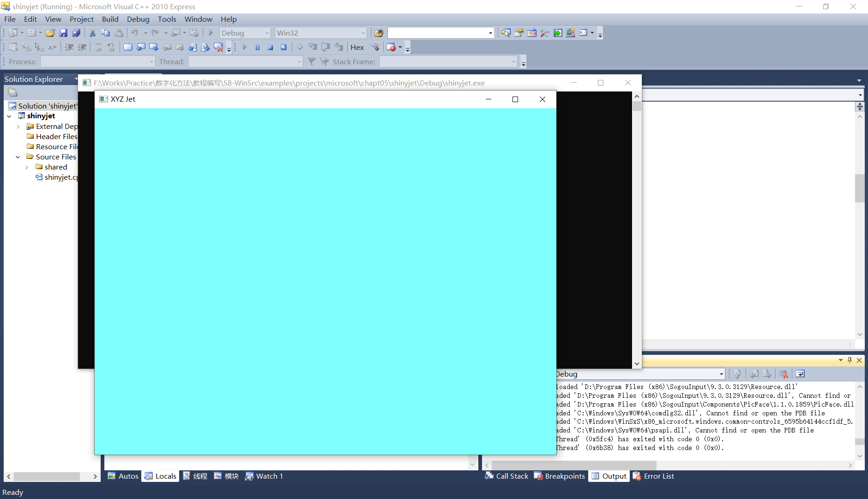Click the Find text input field
Screen dimensions: 868x499
(x=437, y=33)
